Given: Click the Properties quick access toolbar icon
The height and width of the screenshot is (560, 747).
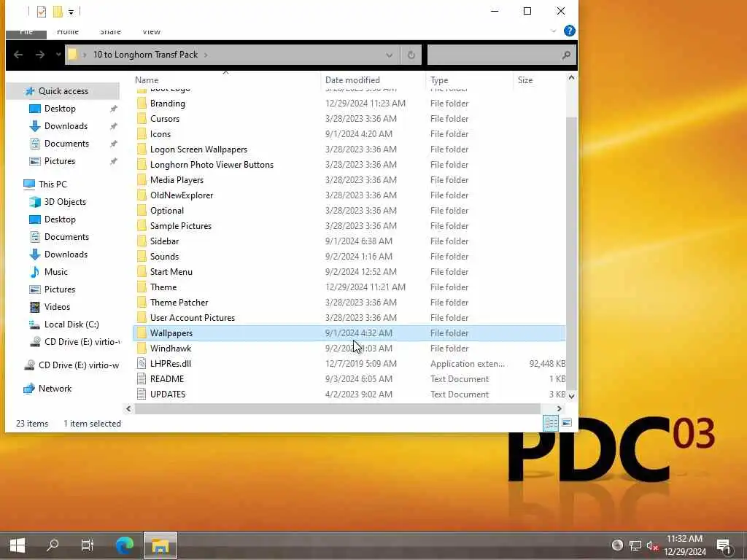Looking at the screenshot, I should (x=42, y=12).
